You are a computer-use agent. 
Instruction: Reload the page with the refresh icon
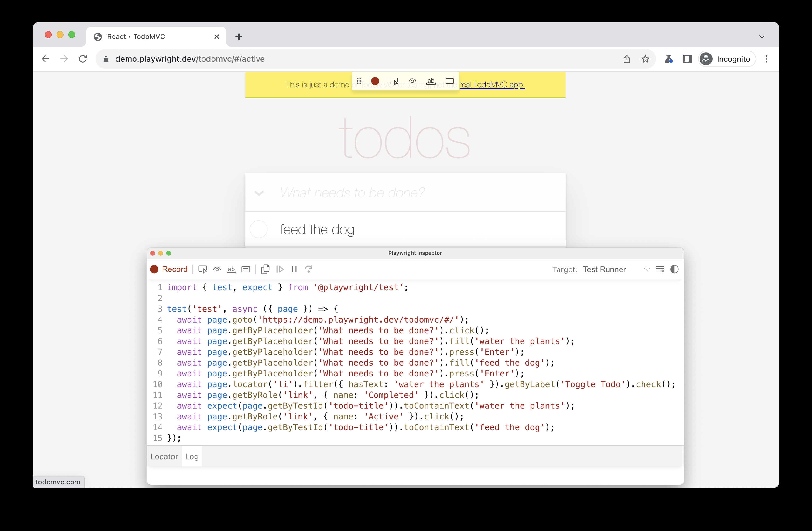tap(82, 59)
